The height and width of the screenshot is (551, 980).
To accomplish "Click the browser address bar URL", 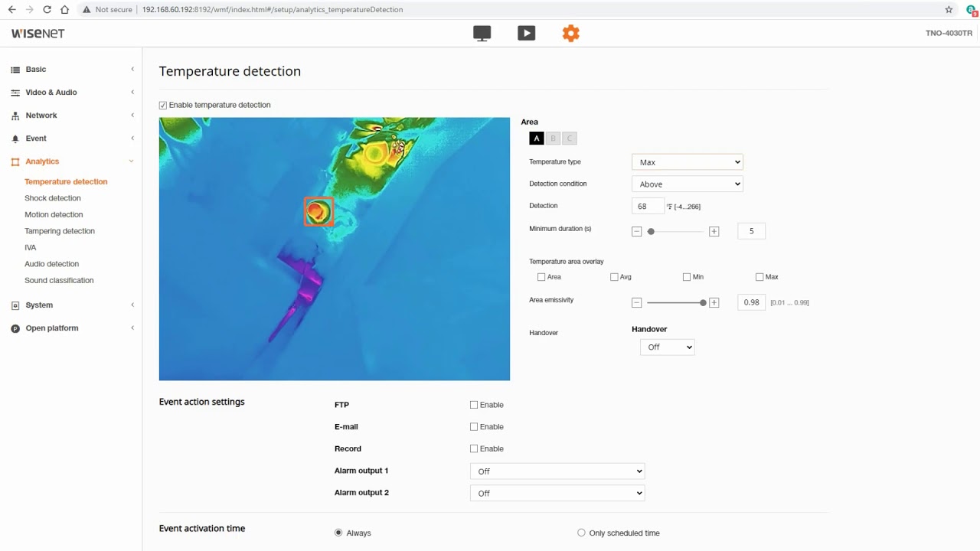I will [273, 10].
